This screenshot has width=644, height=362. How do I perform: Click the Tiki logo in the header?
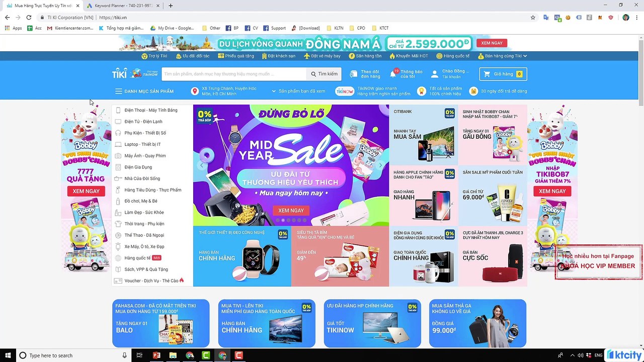click(119, 73)
